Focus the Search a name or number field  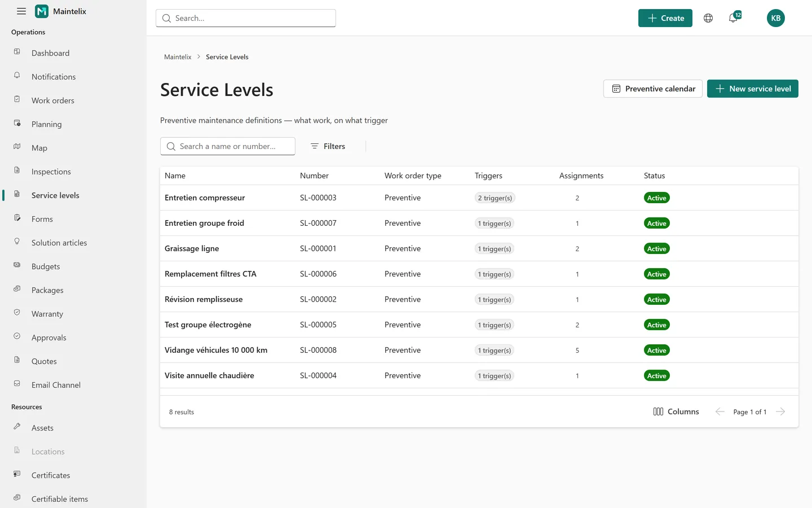tap(228, 146)
